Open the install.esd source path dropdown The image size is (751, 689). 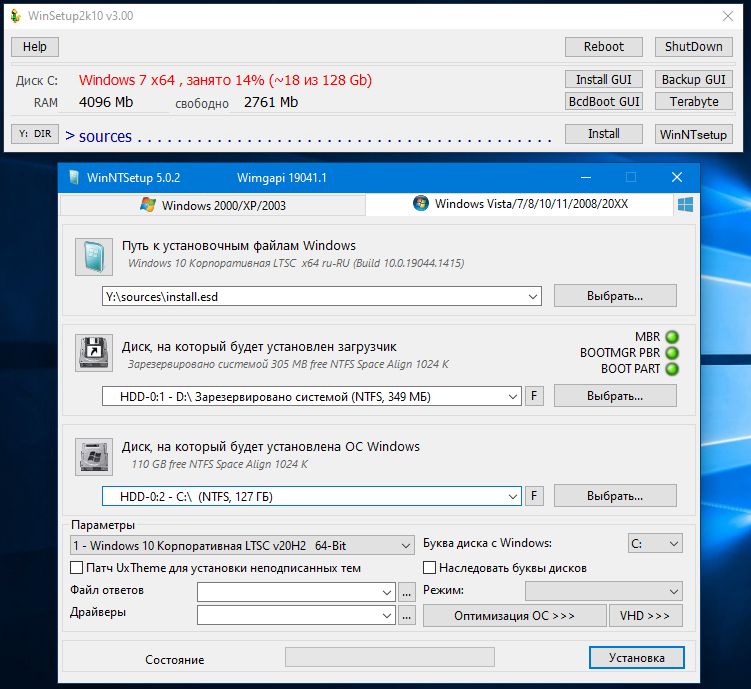coord(533,297)
